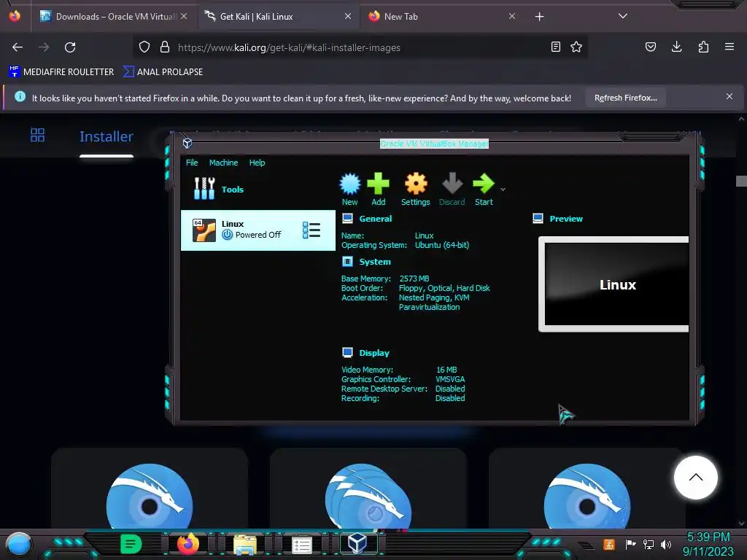The image size is (747, 560).
Task: Click the System section heading
Action: 374,262
